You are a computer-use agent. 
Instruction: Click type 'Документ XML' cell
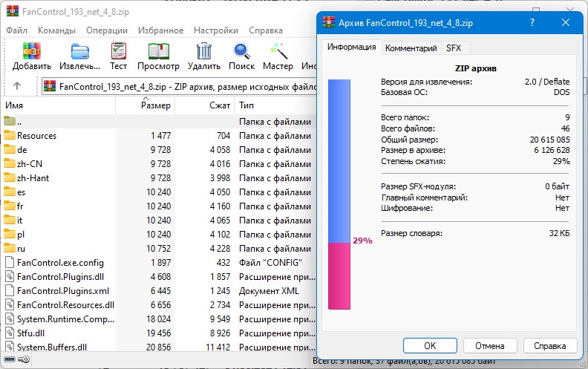[269, 290]
